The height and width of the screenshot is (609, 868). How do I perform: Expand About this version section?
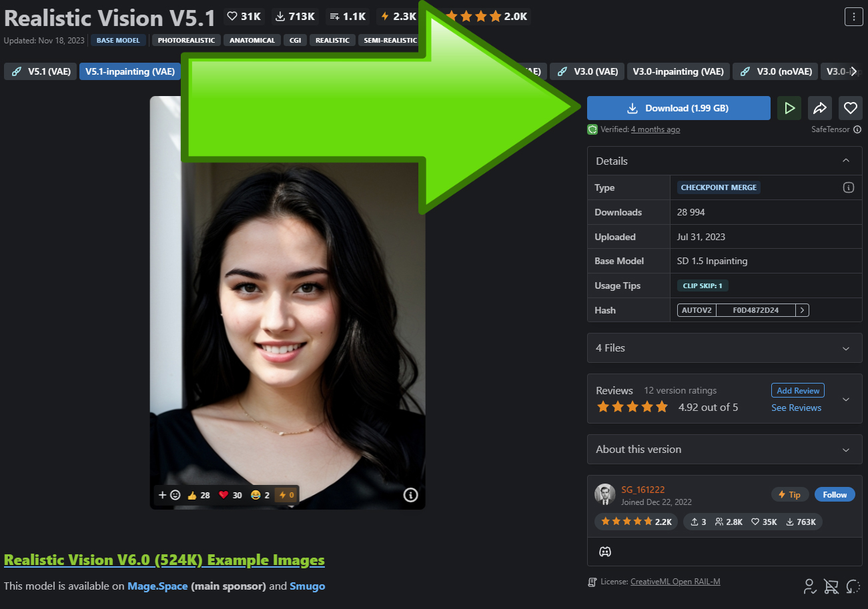[720, 450]
